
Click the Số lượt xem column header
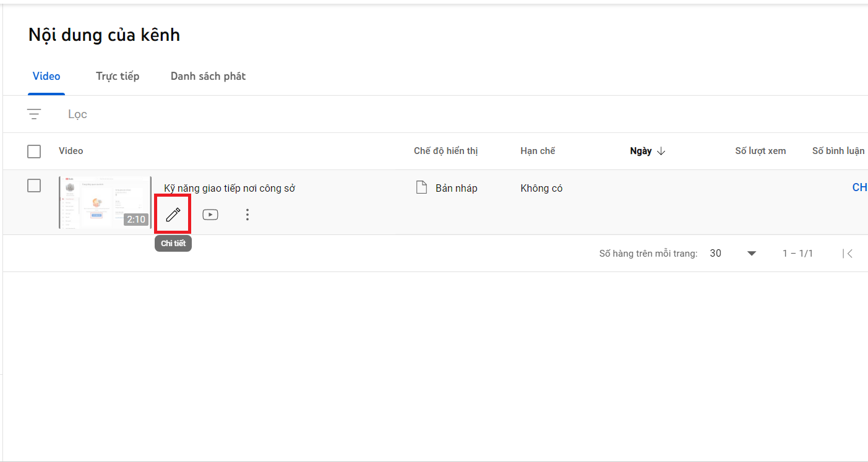pyautogui.click(x=760, y=151)
